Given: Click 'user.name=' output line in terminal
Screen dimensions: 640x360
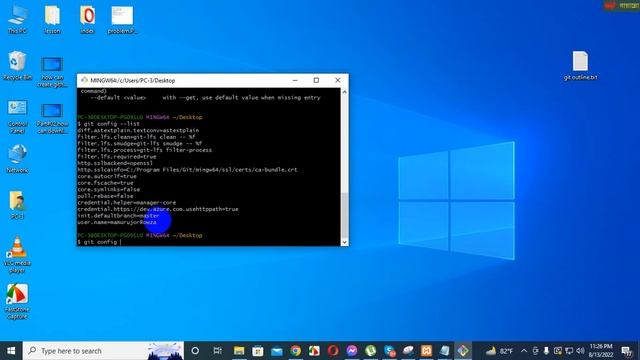Looking at the screenshot, I should click(117, 222).
